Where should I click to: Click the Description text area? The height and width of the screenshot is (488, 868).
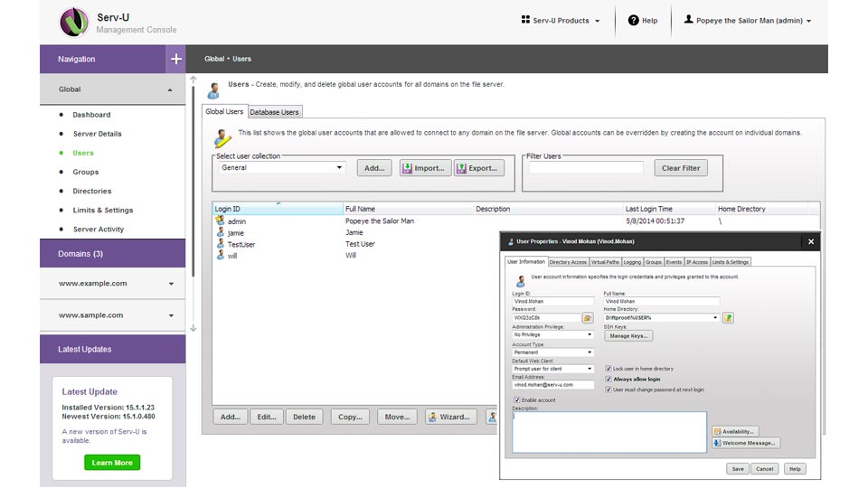tap(609, 432)
